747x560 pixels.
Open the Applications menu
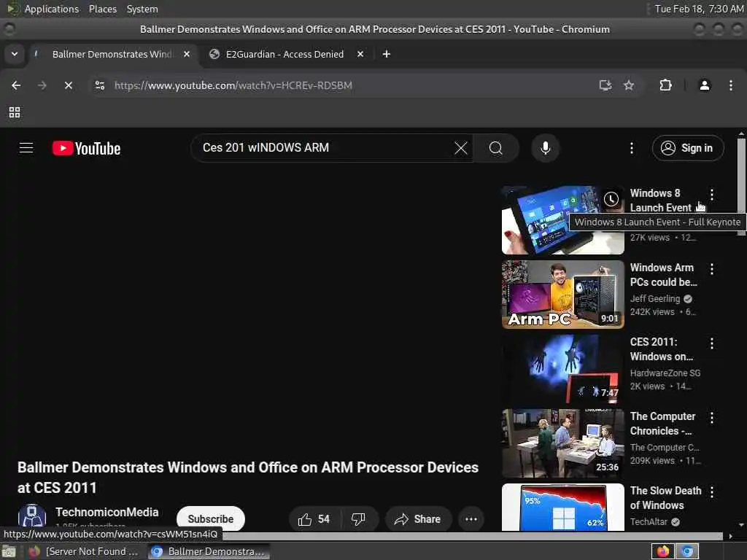click(52, 9)
